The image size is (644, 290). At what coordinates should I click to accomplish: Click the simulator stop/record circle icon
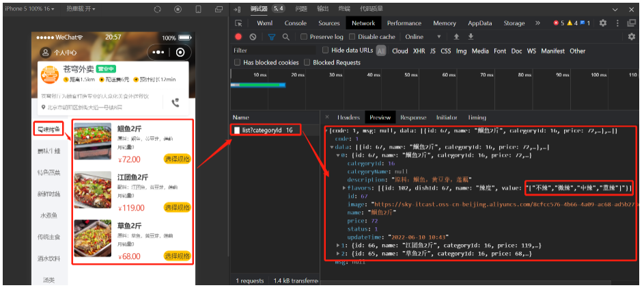(x=178, y=9)
